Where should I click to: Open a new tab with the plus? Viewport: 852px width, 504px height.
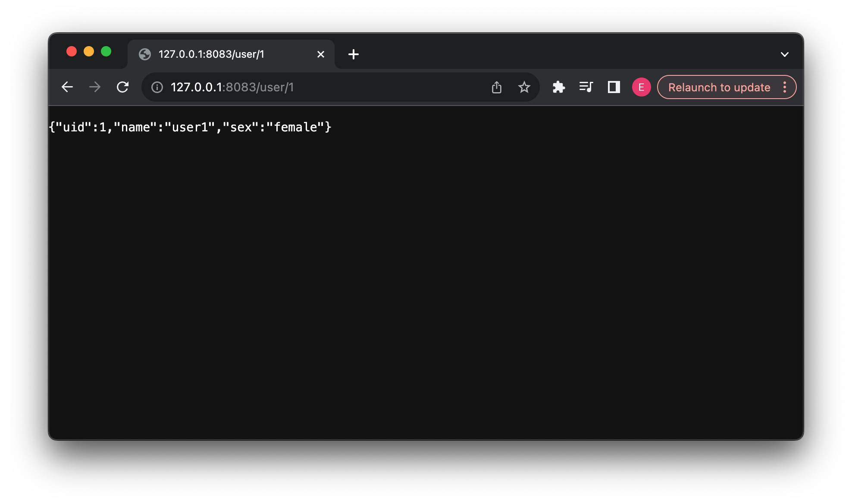coord(354,54)
